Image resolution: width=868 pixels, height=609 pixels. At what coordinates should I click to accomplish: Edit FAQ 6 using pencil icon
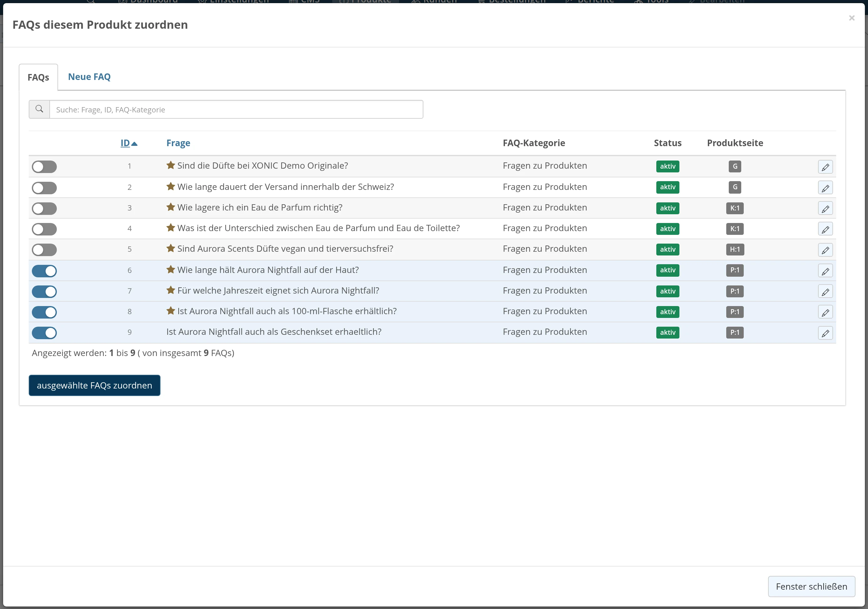click(825, 271)
